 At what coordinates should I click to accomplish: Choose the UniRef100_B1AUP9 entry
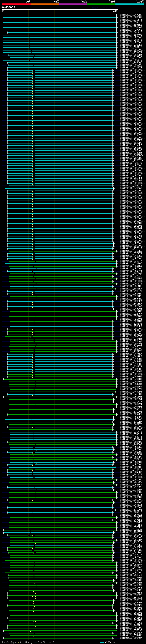pyautogui.click(x=131, y=143)
